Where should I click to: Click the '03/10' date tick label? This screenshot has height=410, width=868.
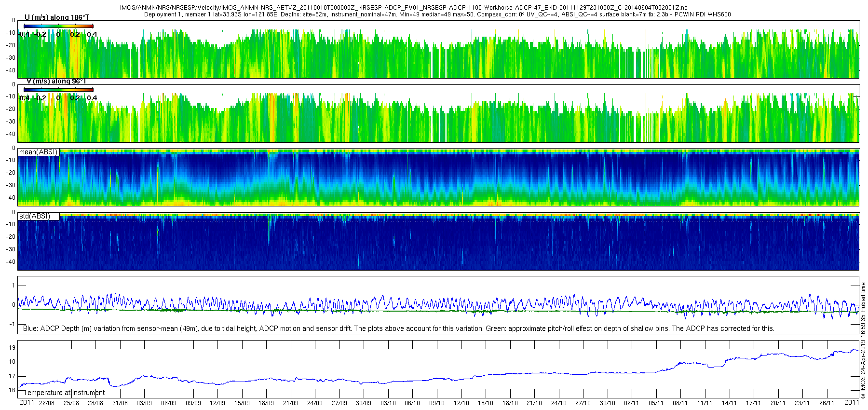click(x=388, y=403)
